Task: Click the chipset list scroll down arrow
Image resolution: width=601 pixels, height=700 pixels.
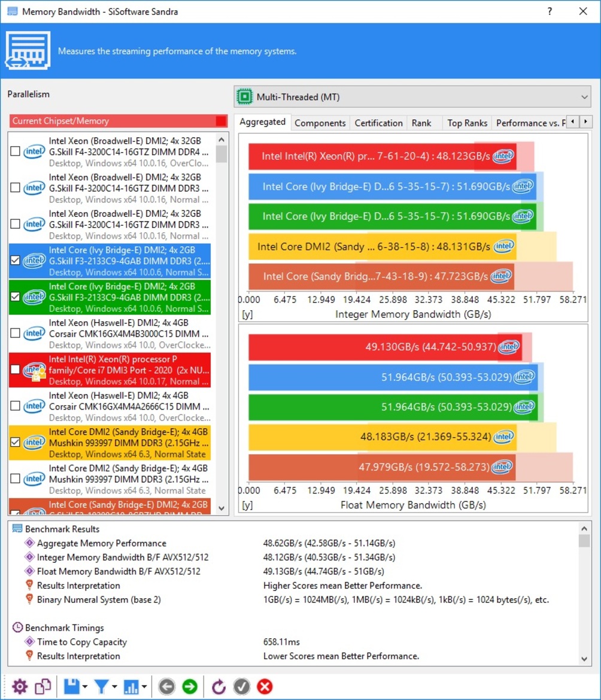Action: 221,508
